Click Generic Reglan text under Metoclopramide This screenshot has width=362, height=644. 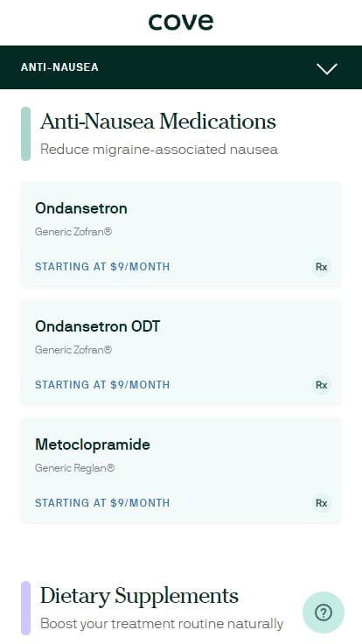(x=74, y=468)
